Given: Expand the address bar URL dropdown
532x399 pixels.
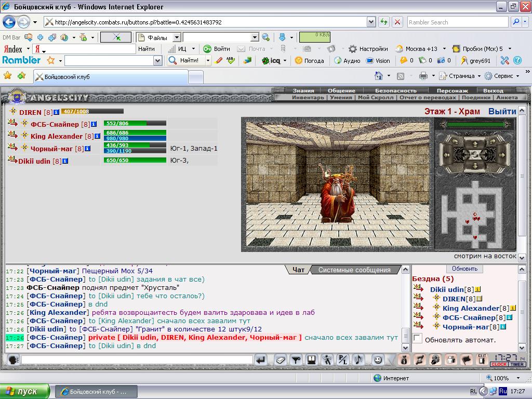Looking at the screenshot, I should [x=371, y=22].
